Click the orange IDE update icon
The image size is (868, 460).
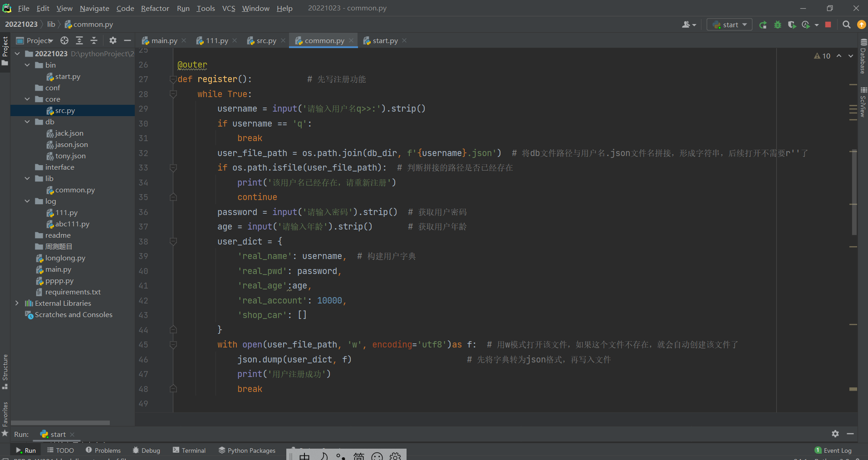click(x=861, y=25)
